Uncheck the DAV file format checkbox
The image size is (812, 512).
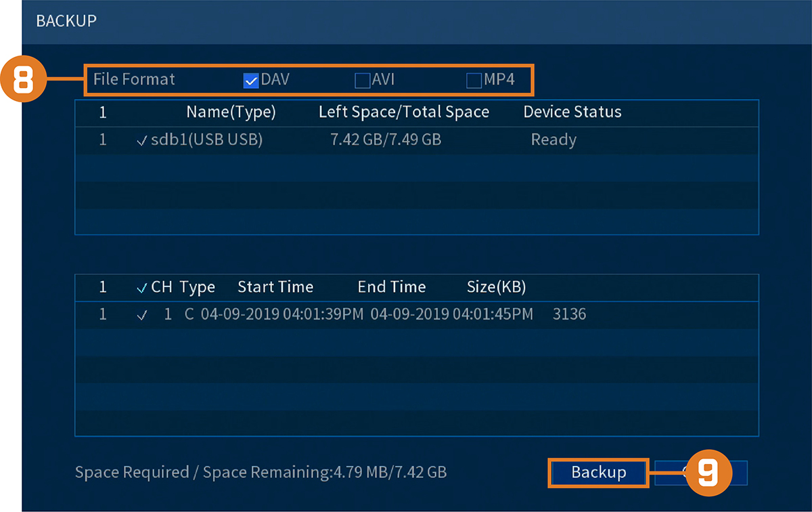pos(251,81)
